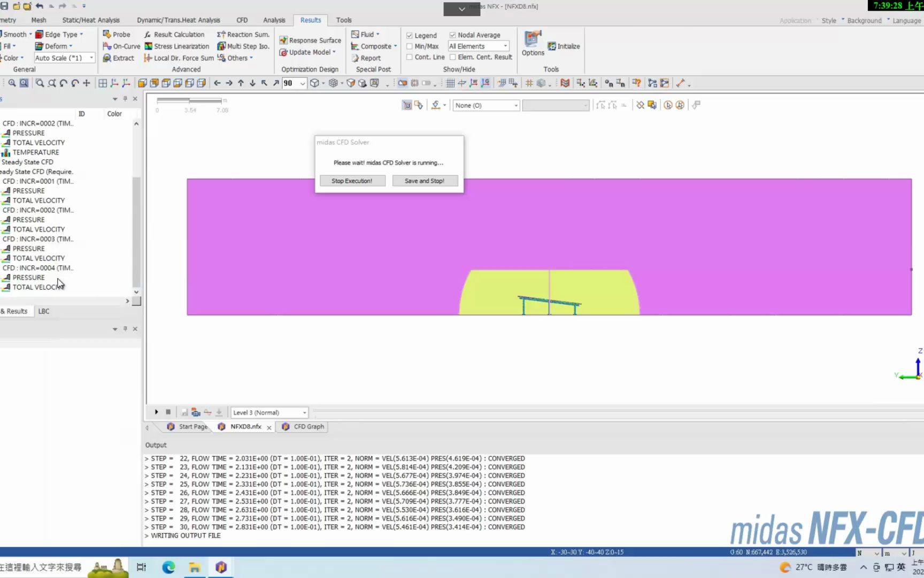Enable the Min/Max checkbox
The image size is (924, 578).
(409, 46)
